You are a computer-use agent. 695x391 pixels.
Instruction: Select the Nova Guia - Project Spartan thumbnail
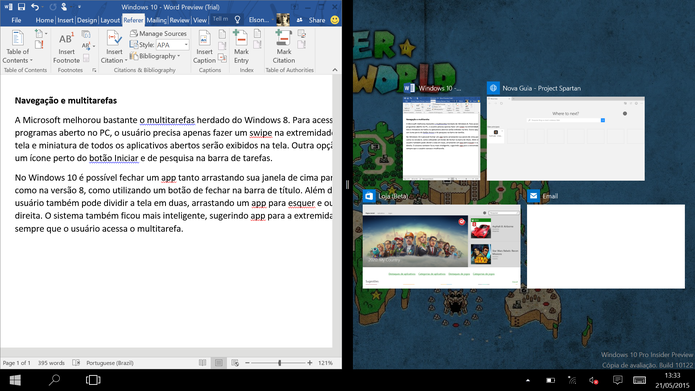pyautogui.click(x=566, y=138)
